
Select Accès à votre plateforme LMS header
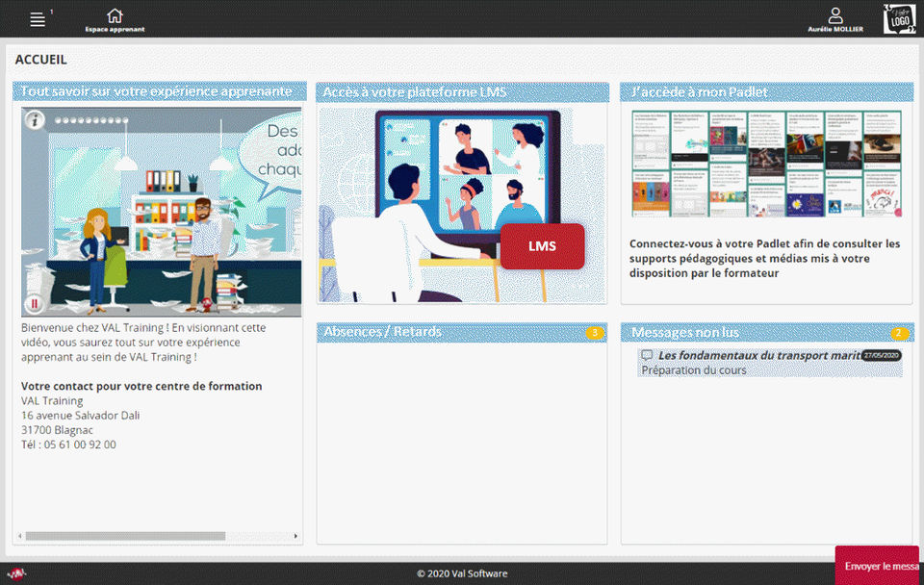(x=463, y=92)
